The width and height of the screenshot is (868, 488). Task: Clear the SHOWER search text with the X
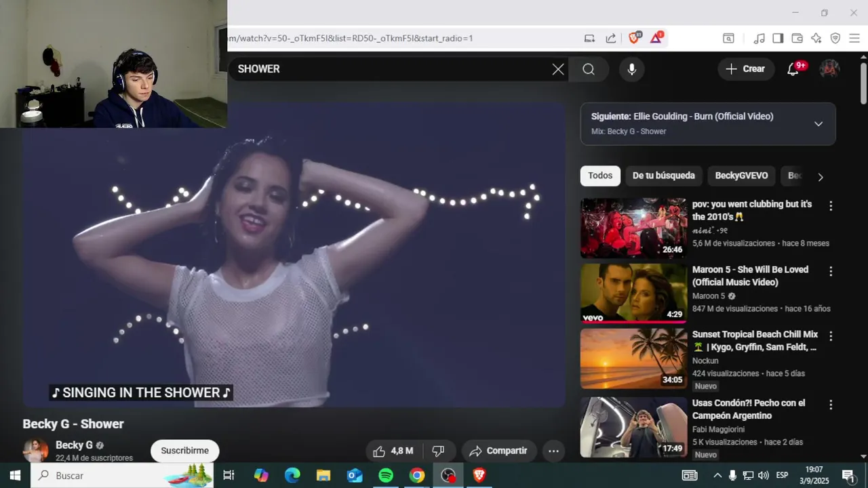[x=558, y=69]
